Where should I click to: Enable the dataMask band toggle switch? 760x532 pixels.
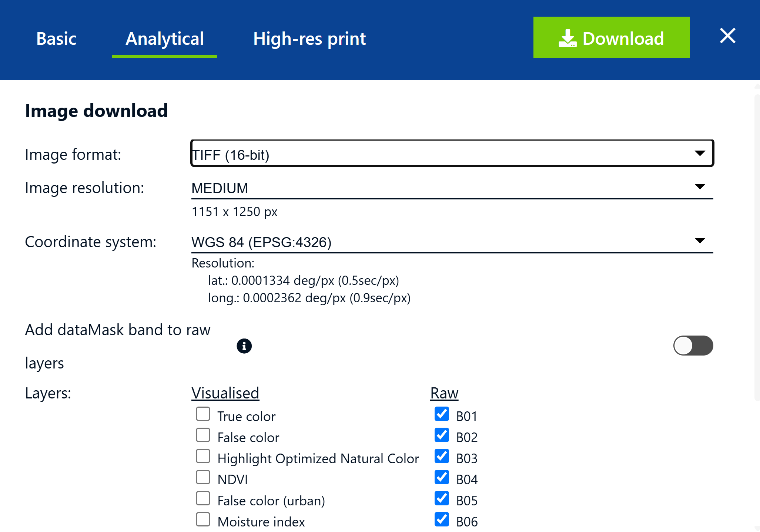(x=693, y=346)
